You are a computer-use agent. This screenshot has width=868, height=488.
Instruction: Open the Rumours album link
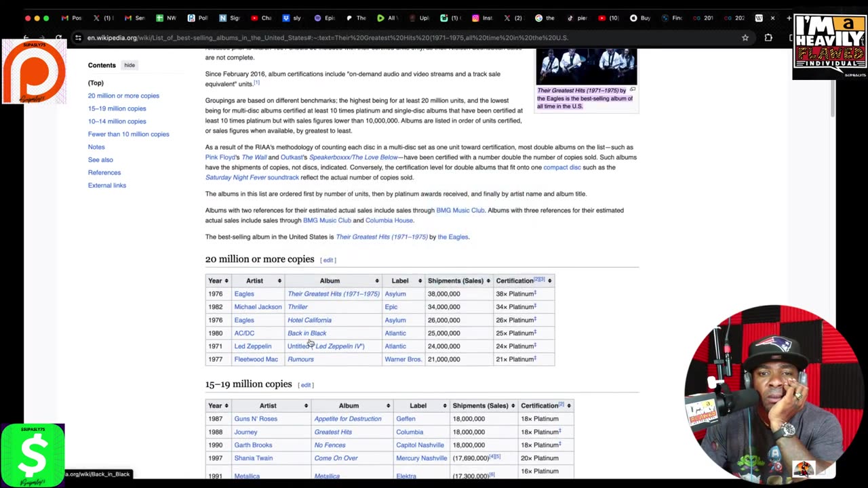[300, 359]
